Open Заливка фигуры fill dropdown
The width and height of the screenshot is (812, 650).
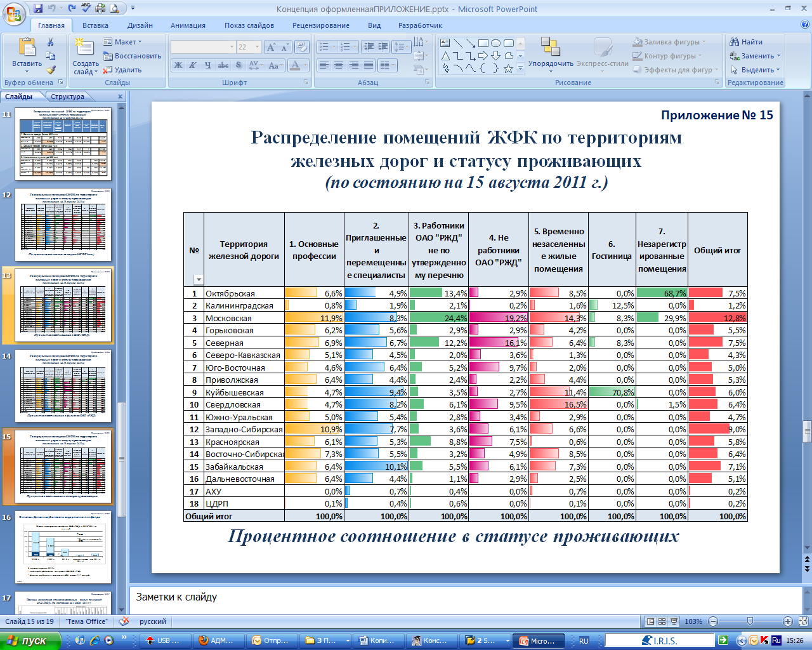coord(670,42)
